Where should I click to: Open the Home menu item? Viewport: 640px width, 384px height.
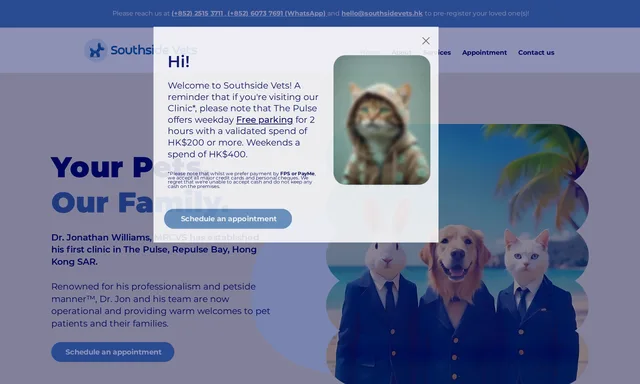(370, 52)
